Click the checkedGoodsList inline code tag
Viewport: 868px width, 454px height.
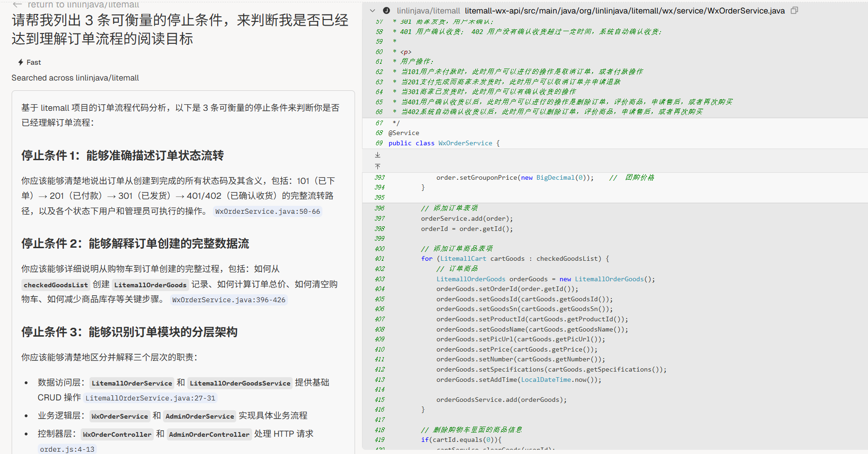coord(56,285)
